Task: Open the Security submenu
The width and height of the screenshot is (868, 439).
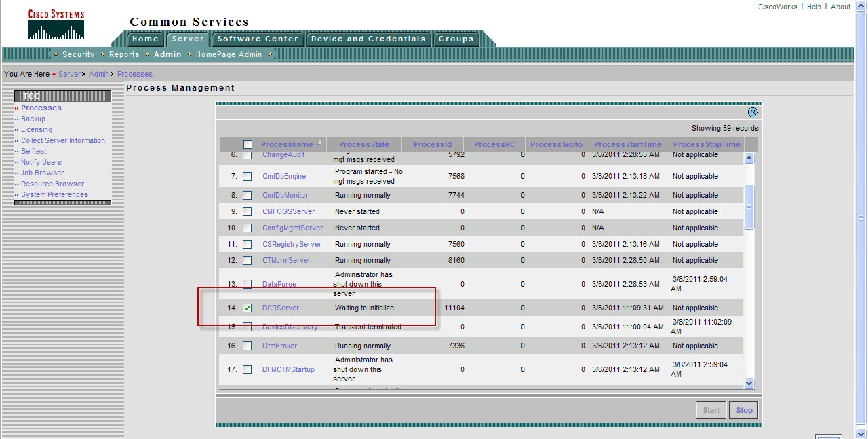Action: [79, 55]
